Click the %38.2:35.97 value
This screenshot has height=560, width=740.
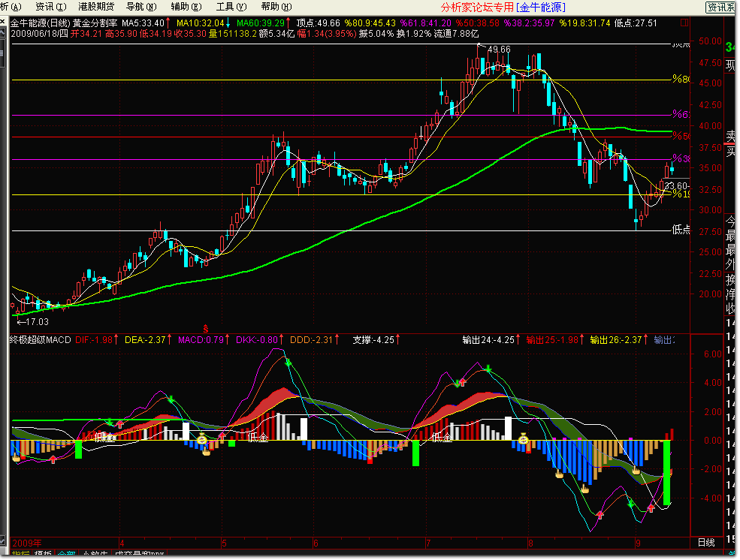pyautogui.click(x=529, y=23)
